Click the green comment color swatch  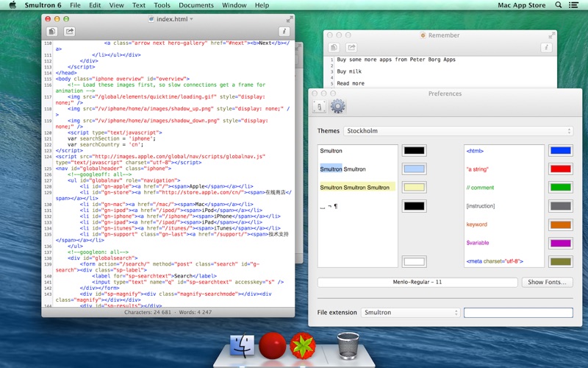click(561, 188)
